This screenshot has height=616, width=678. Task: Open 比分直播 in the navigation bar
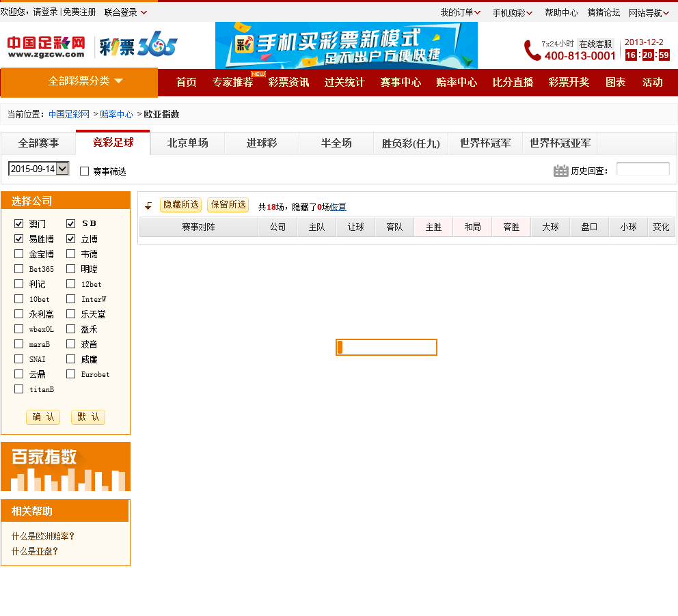tap(513, 82)
